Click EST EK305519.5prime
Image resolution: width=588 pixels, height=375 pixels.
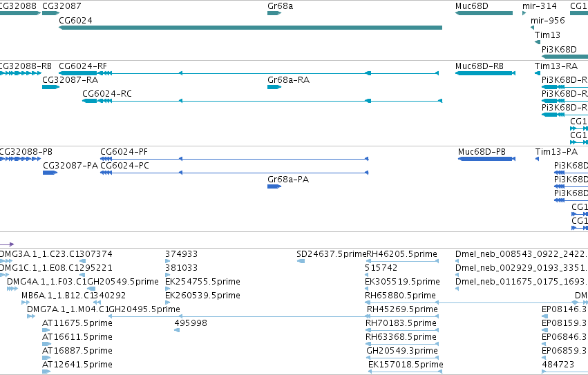[366, 289]
